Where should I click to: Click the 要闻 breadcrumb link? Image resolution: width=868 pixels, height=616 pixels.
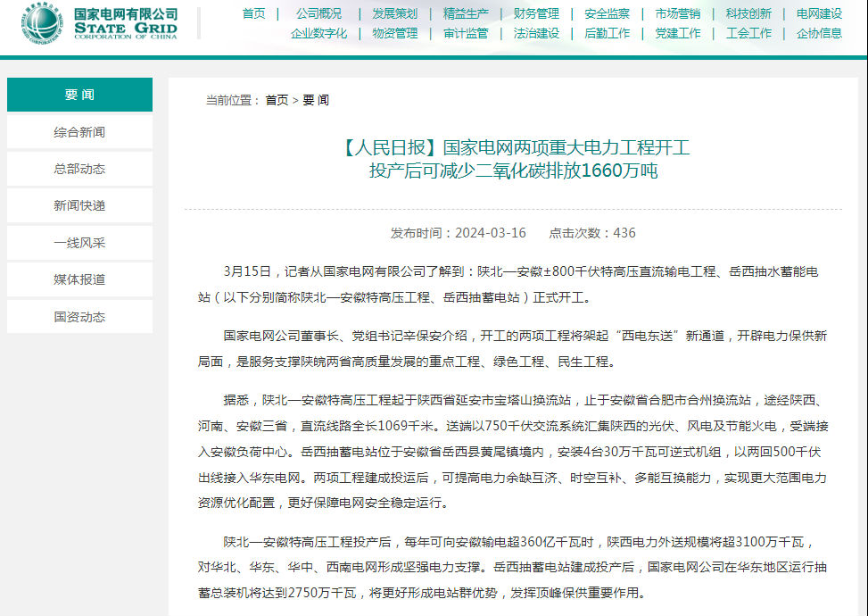pos(316,100)
